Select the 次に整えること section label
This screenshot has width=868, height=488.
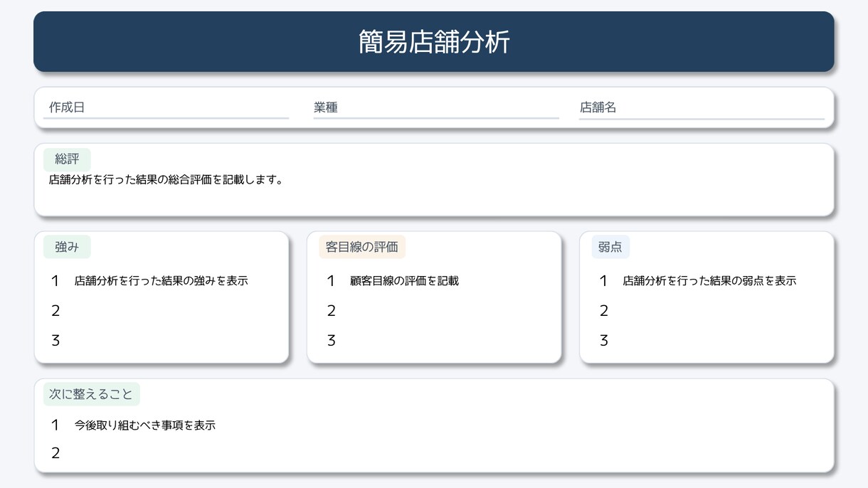tap(92, 394)
